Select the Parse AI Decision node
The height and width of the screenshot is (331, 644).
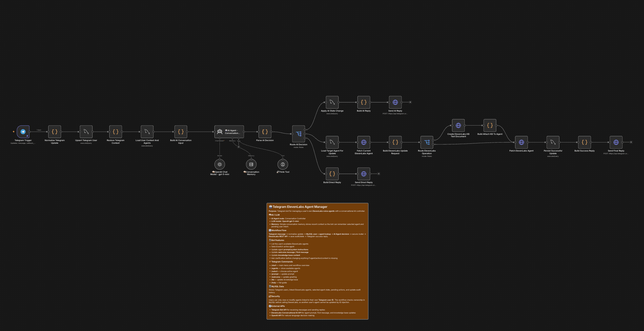click(x=265, y=132)
